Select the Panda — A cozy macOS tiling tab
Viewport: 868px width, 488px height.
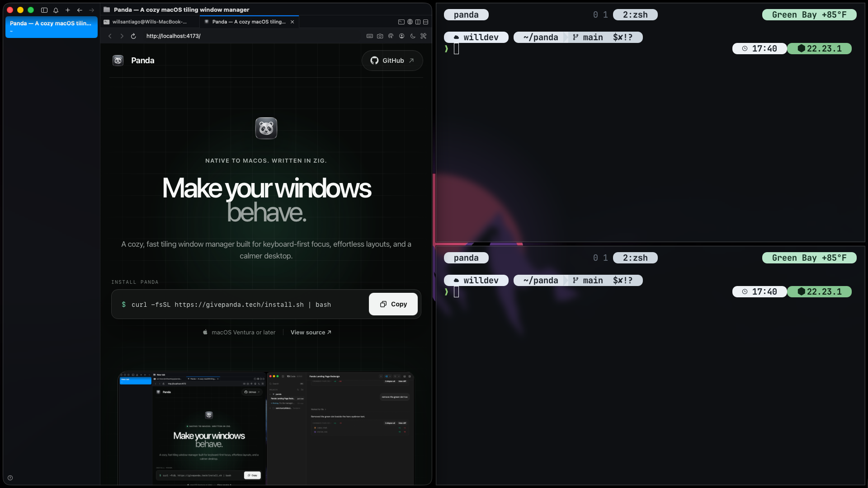(249, 22)
